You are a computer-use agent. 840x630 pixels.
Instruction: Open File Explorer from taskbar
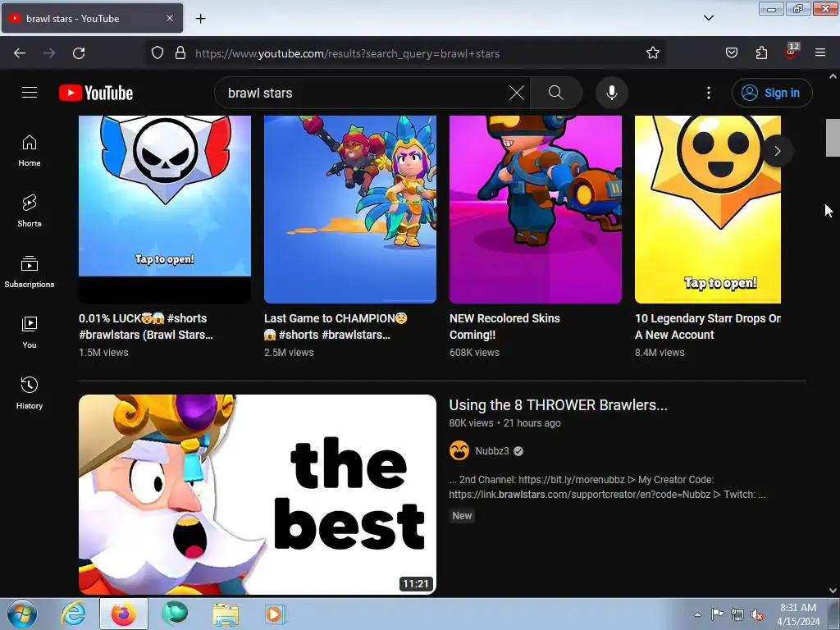tap(226, 614)
